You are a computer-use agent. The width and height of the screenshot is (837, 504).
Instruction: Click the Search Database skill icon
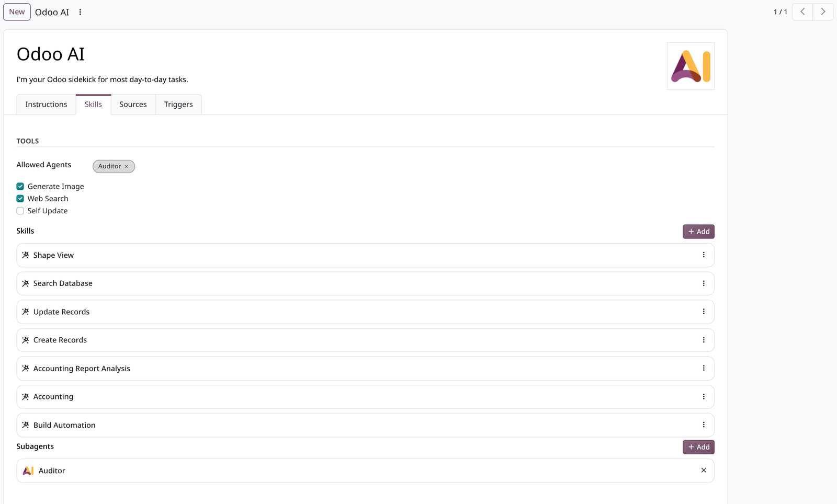pos(26,283)
